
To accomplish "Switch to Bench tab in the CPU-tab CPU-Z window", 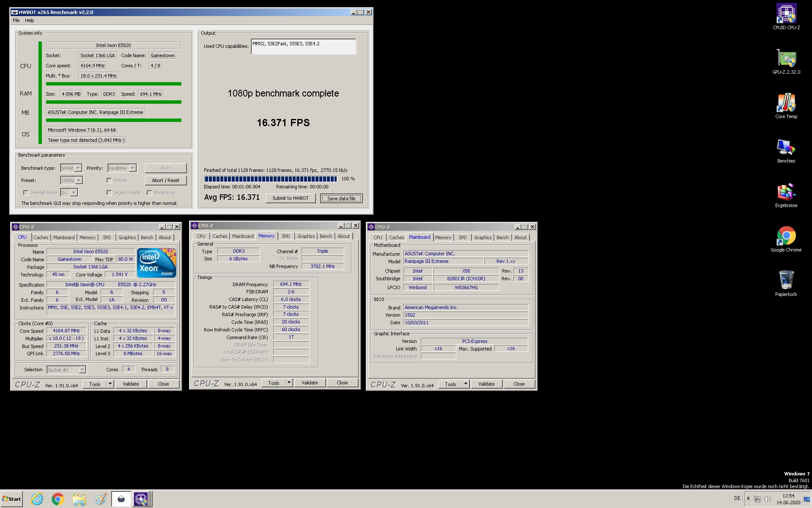I will click(x=147, y=237).
